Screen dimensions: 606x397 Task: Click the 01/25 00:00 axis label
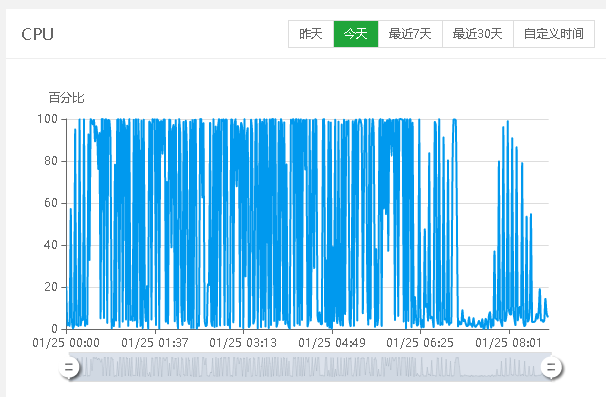coord(66,343)
